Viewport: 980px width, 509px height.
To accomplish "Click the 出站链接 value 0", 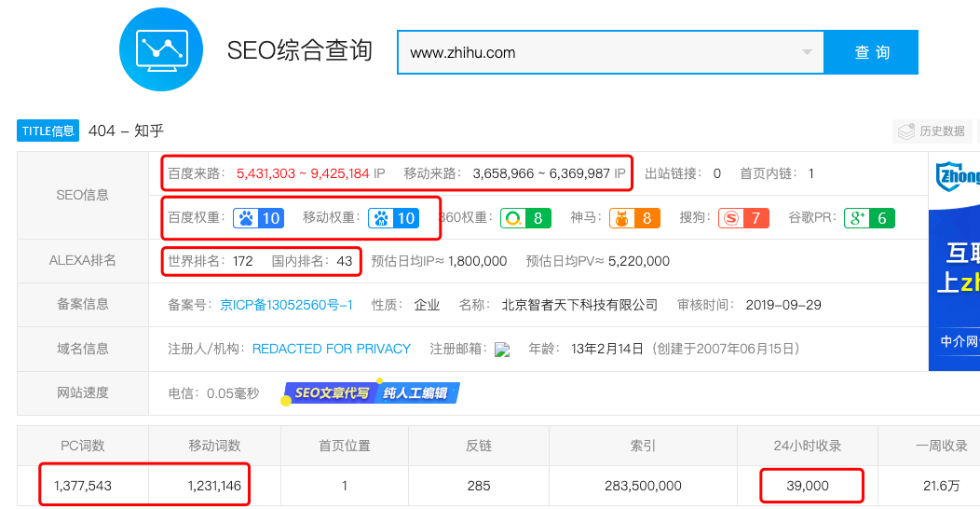I will [x=717, y=173].
